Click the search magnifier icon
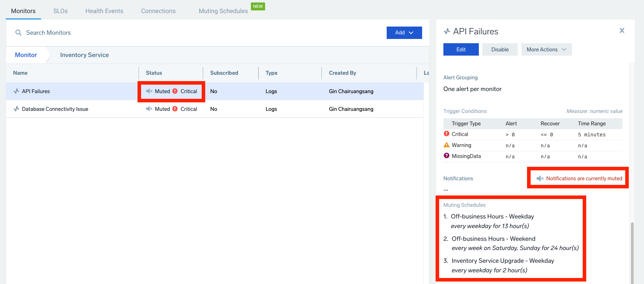644x284 pixels. 18,33
